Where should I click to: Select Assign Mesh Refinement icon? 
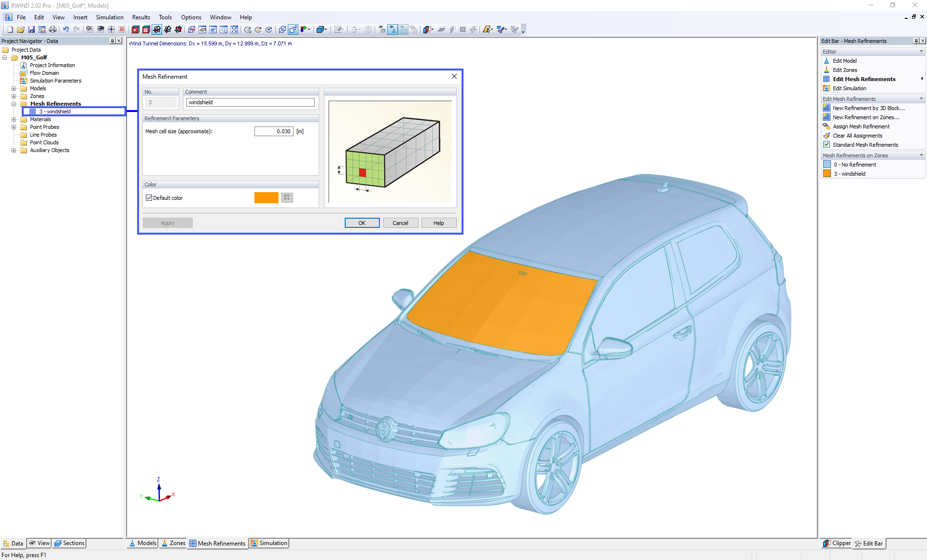[826, 126]
